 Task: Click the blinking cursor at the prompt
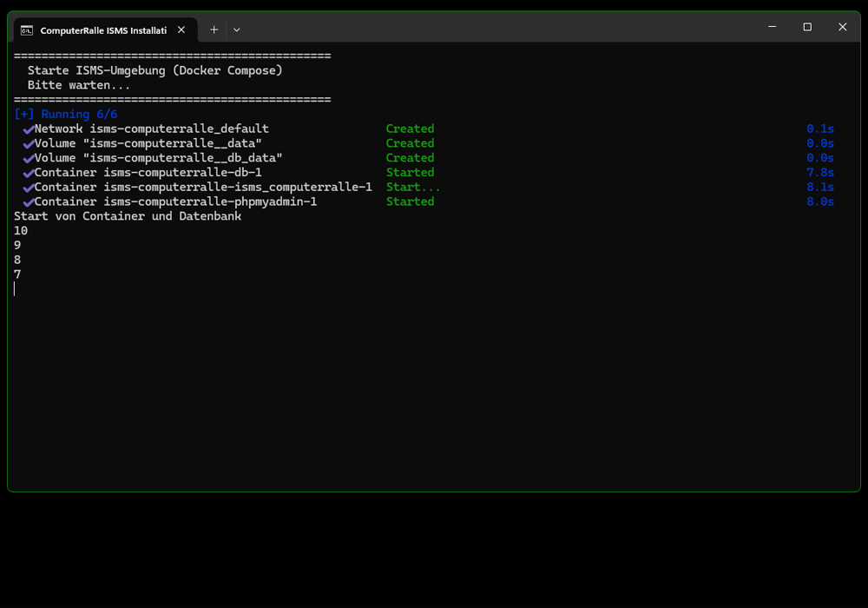(14, 288)
